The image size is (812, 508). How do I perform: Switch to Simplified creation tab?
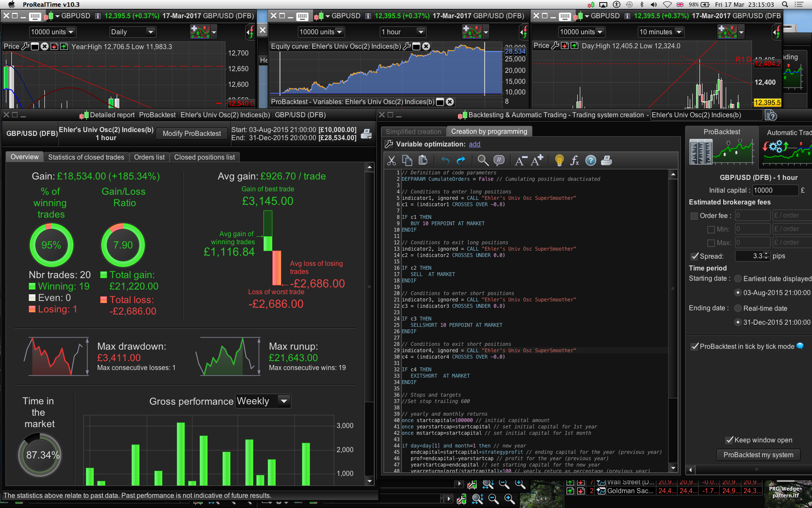[x=413, y=132]
